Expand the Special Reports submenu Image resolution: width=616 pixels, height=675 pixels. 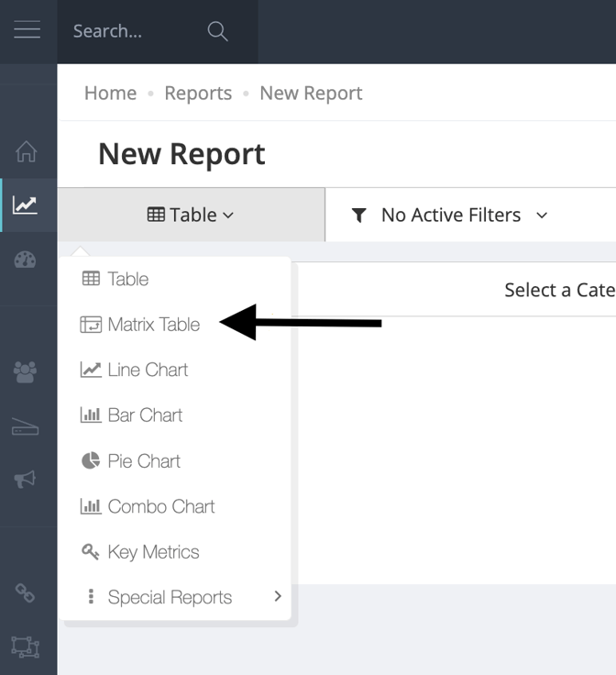tap(170, 597)
